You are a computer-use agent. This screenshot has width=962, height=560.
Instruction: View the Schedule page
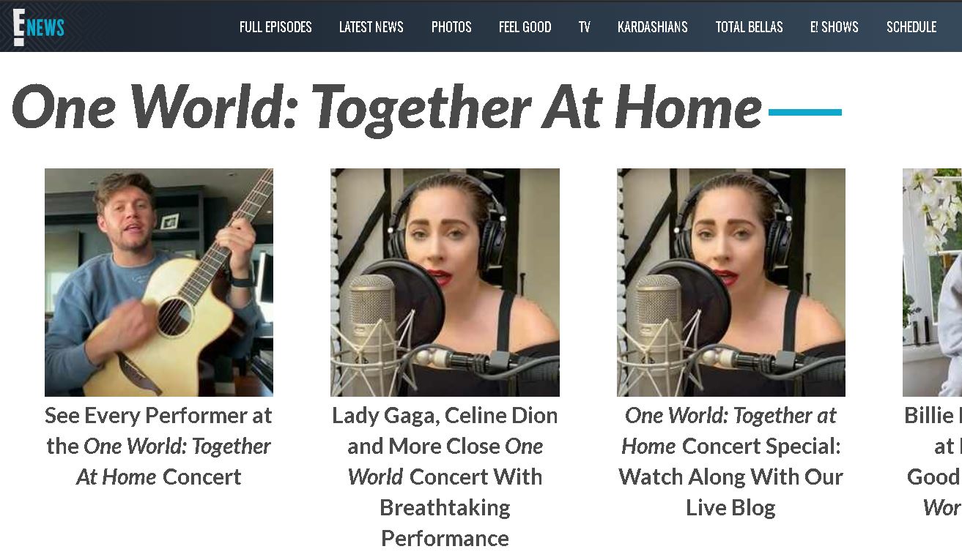(911, 27)
